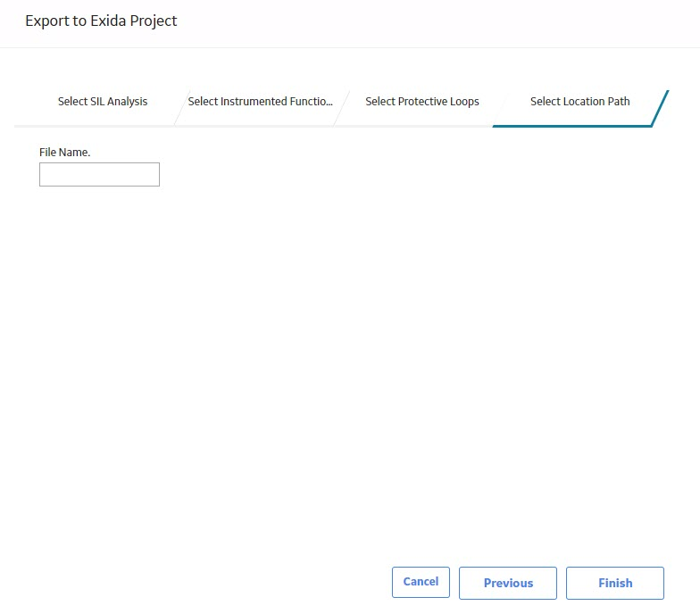Click the blue underline of the active step

(572, 127)
